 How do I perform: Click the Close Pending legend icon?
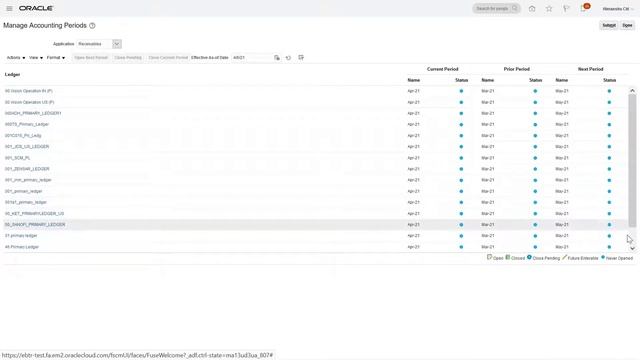[529, 257]
